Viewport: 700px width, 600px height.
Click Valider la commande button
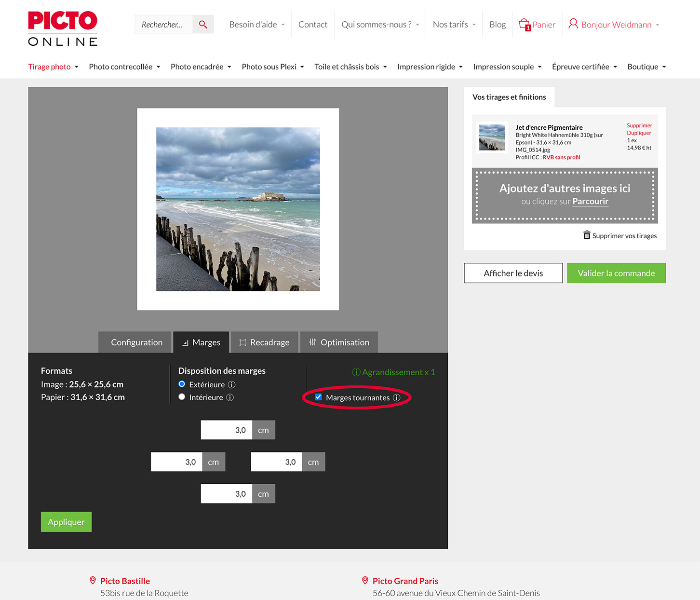tap(616, 273)
